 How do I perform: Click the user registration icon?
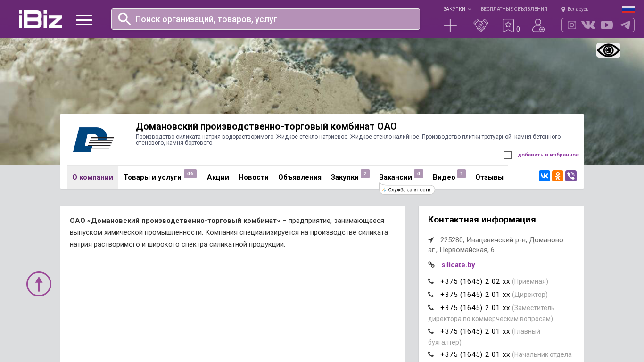(538, 25)
